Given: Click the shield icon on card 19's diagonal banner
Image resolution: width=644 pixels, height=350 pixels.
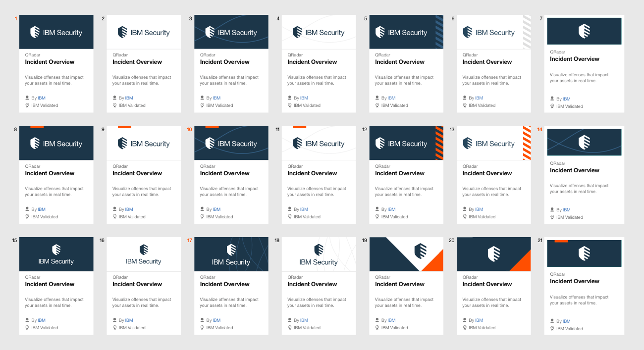Looking at the screenshot, I should click(x=421, y=250).
